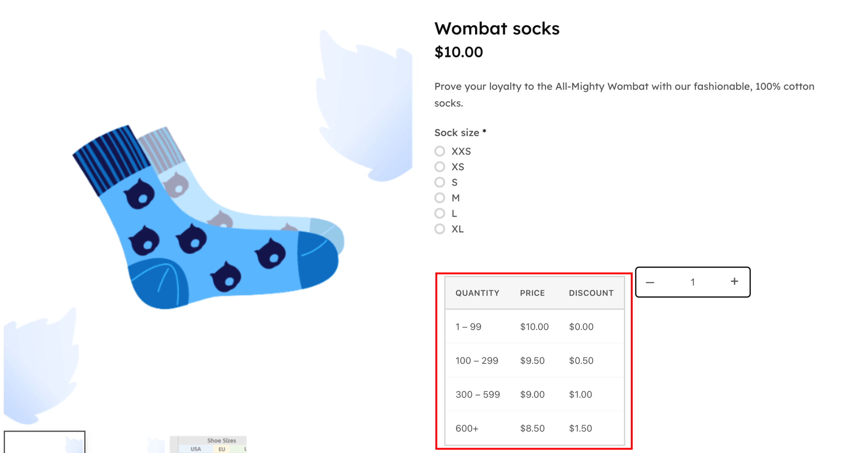Select the XXS sock size
868x453 pixels.
[440, 151]
